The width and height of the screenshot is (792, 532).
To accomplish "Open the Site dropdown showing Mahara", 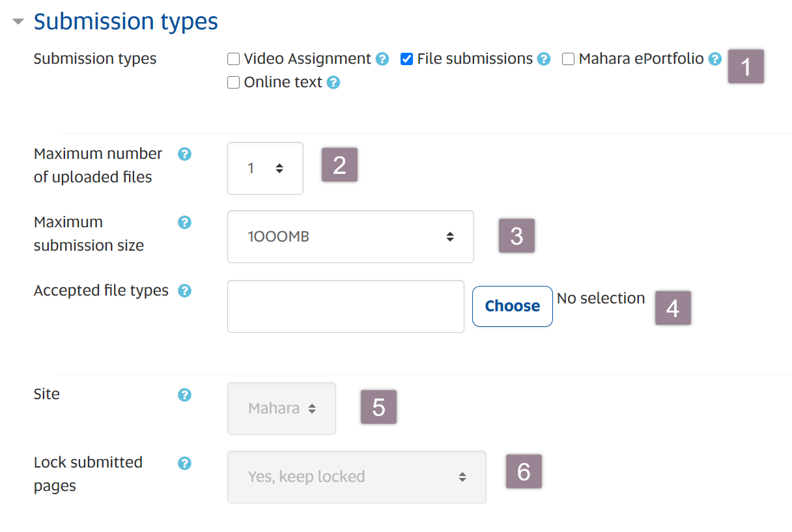I will pos(281,408).
